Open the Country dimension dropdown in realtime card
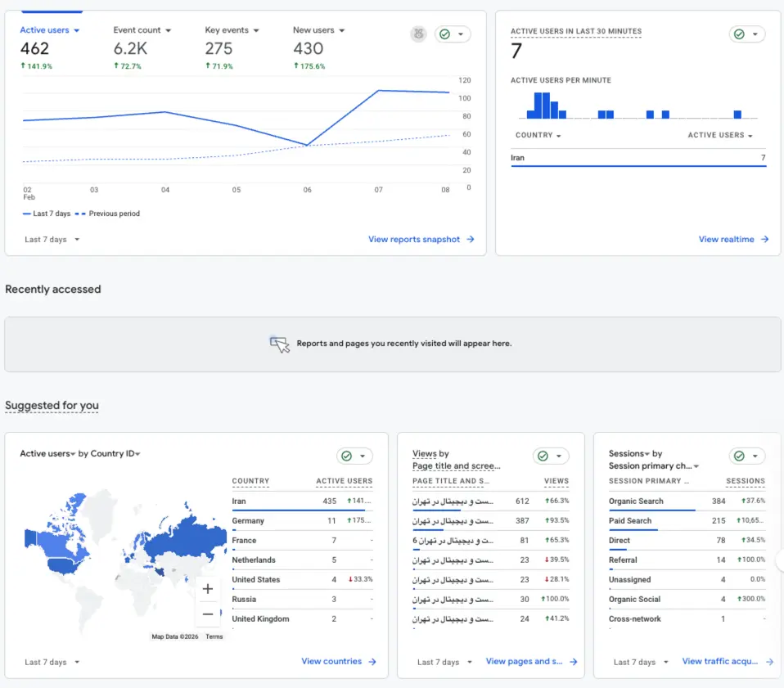The width and height of the screenshot is (784, 688). tap(538, 136)
